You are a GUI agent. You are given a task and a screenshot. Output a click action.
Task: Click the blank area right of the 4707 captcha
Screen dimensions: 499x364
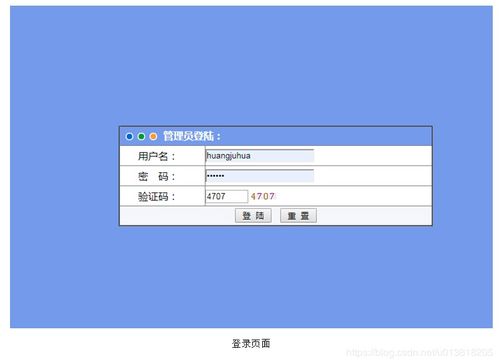click(x=354, y=196)
